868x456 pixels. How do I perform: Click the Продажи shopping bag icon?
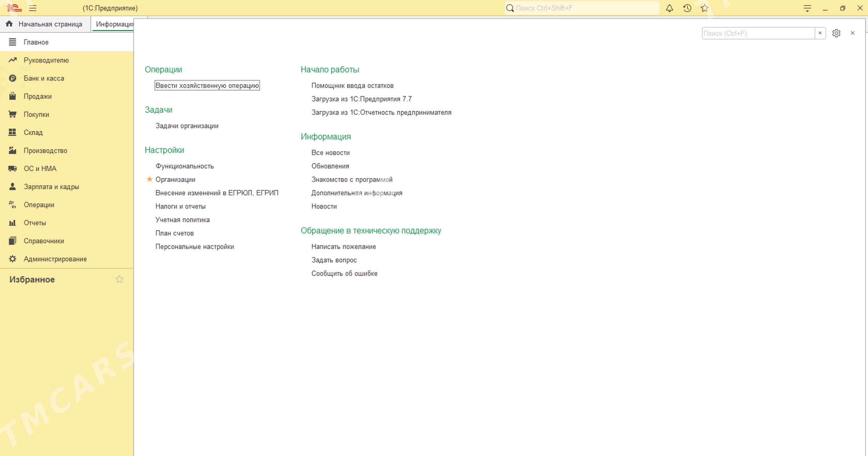(12, 96)
